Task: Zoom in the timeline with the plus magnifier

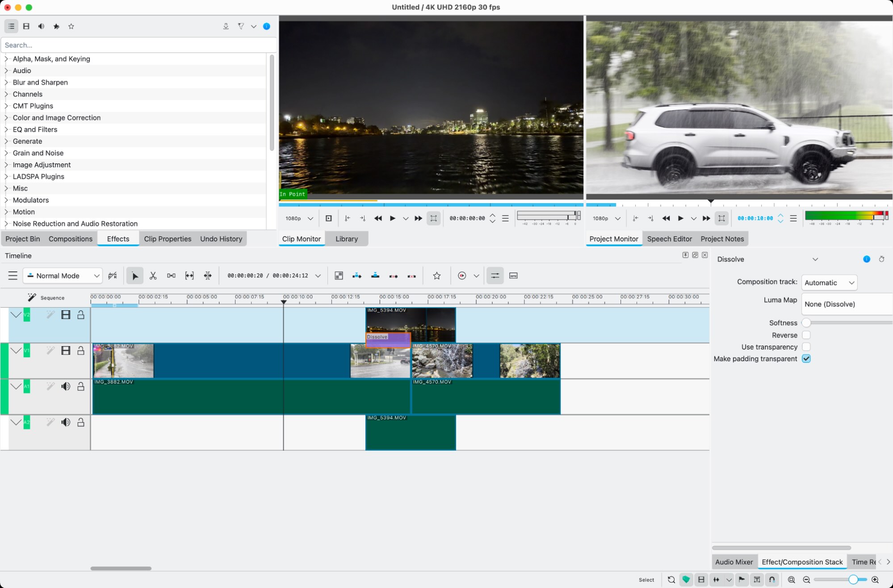Action: [875, 580]
